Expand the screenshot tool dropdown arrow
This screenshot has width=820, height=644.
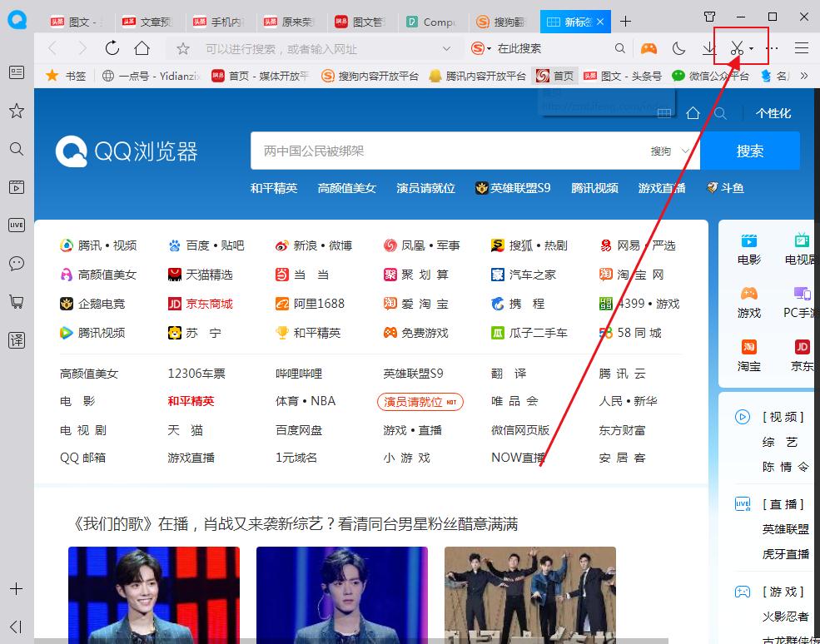(753, 48)
